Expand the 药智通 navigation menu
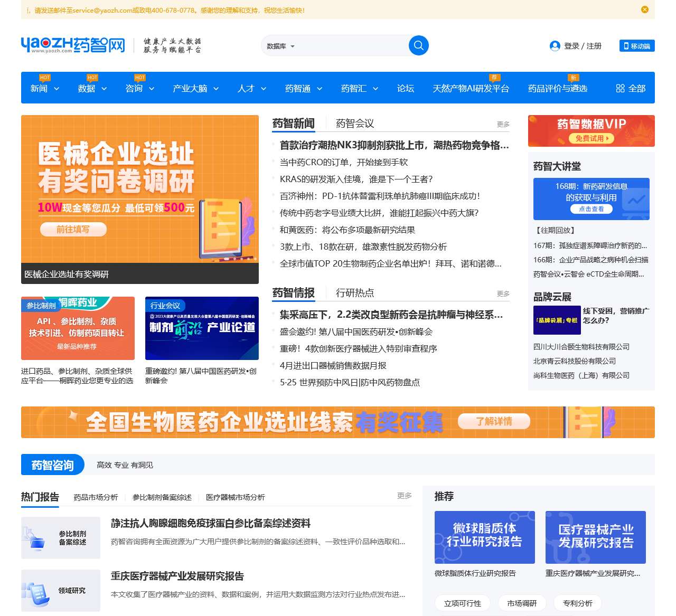The image size is (676, 616). click(304, 88)
